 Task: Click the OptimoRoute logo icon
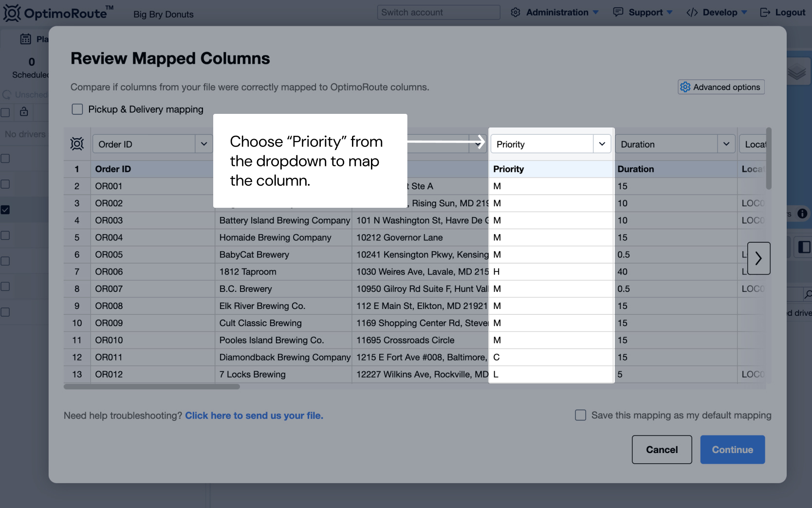point(12,13)
